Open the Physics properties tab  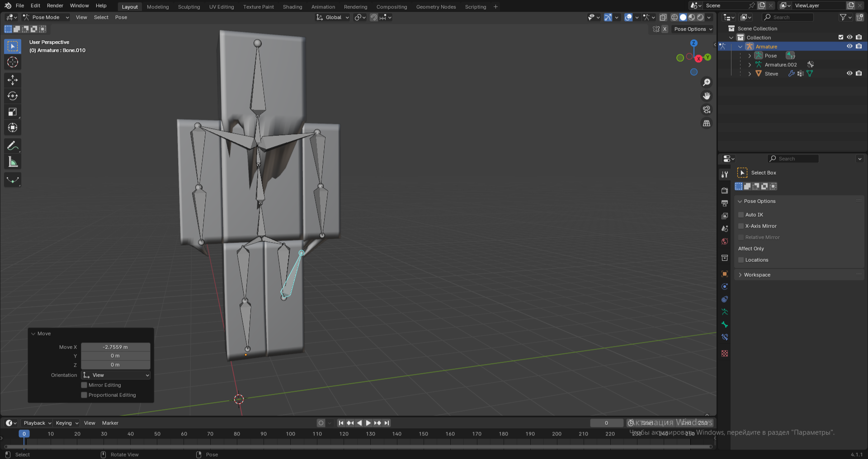pyautogui.click(x=725, y=286)
